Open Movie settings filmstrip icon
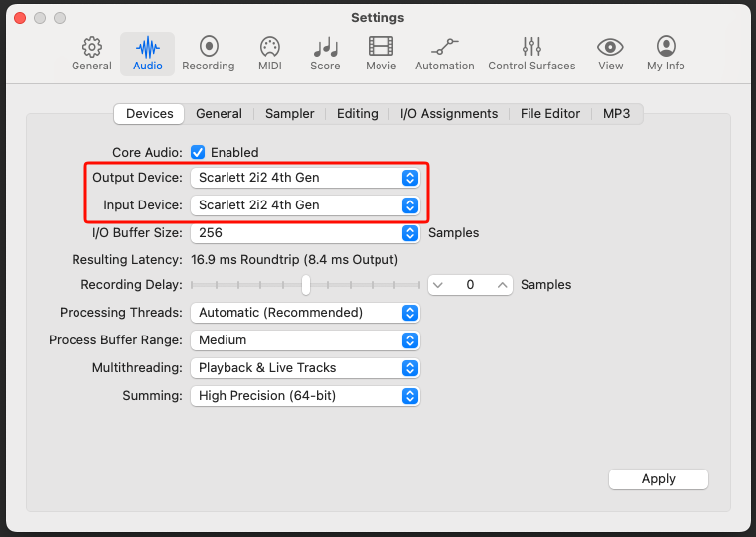This screenshot has width=756, height=537. (380, 47)
